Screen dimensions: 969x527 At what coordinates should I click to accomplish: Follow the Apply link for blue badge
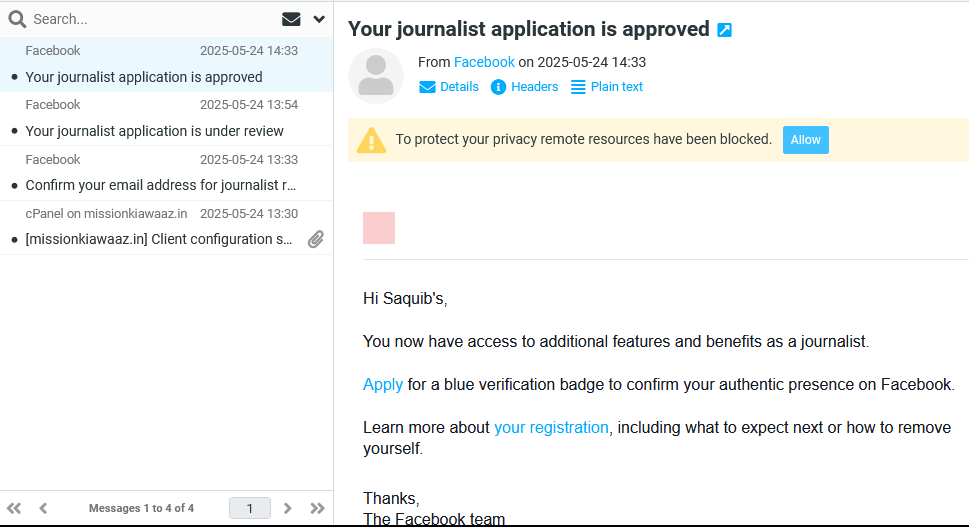click(x=383, y=384)
